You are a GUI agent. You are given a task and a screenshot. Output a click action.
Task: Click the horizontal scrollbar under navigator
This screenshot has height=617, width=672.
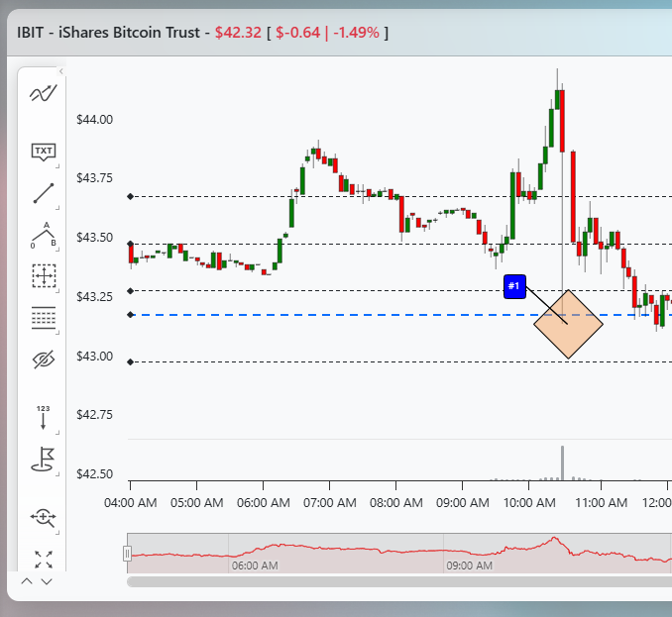point(399,581)
